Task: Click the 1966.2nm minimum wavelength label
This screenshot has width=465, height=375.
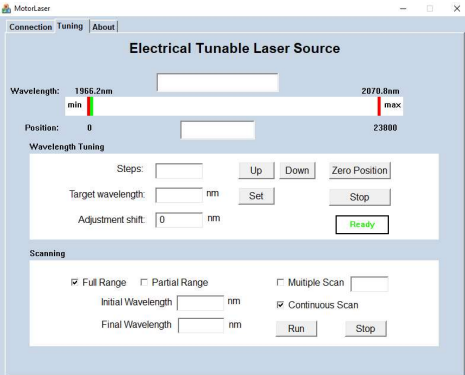Action: [x=94, y=91]
